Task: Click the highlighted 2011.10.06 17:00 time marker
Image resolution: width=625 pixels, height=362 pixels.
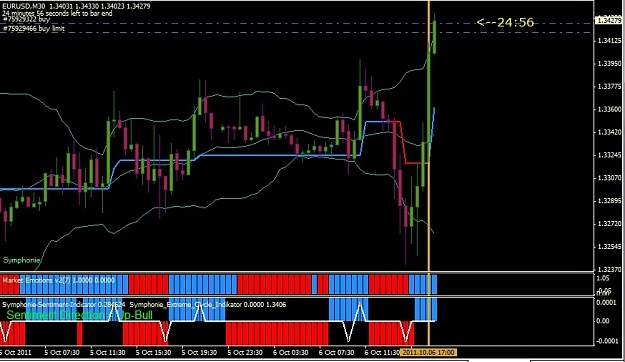Action: [428, 352]
